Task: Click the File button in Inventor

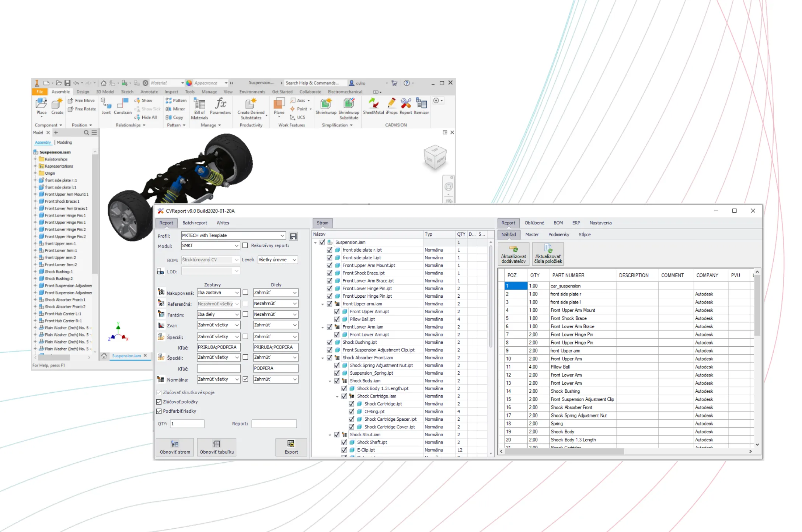Action: point(40,92)
